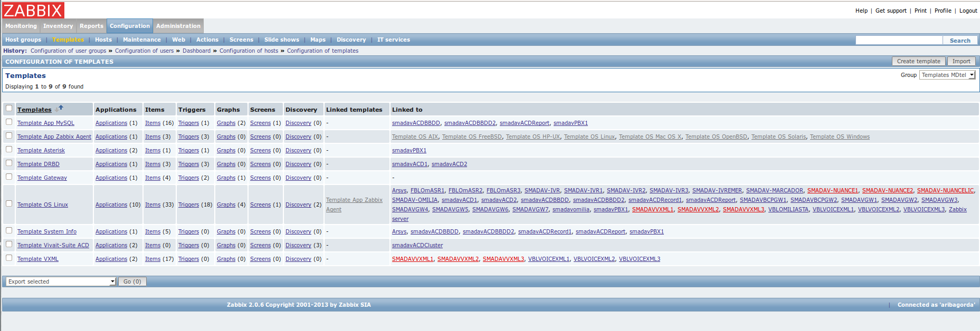Viewport: 980px width, 331px height.
Task: Open the Maps submenu item
Action: (x=318, y=40)
